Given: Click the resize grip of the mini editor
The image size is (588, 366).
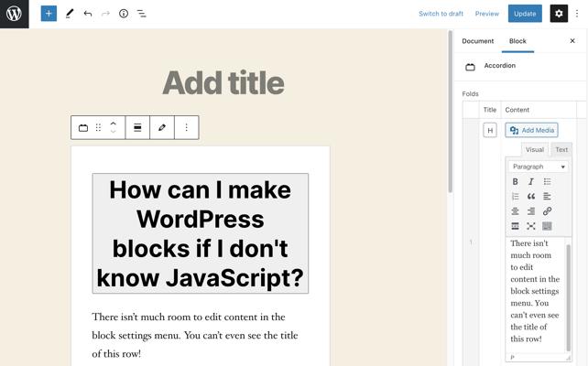Looking at the screenshot, I should tap(569, 358).
